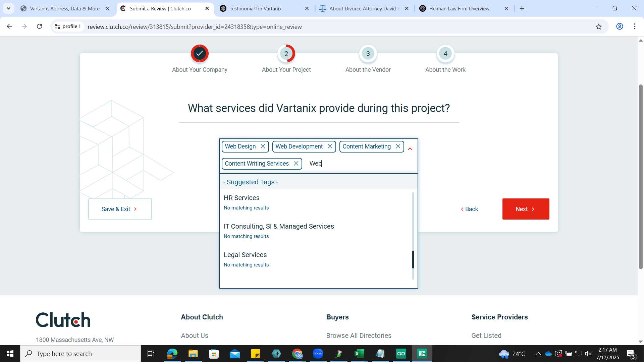Click the taskbar search box
Image resolution: width=644 pixels, height=362 pixels.
(80, 354)
